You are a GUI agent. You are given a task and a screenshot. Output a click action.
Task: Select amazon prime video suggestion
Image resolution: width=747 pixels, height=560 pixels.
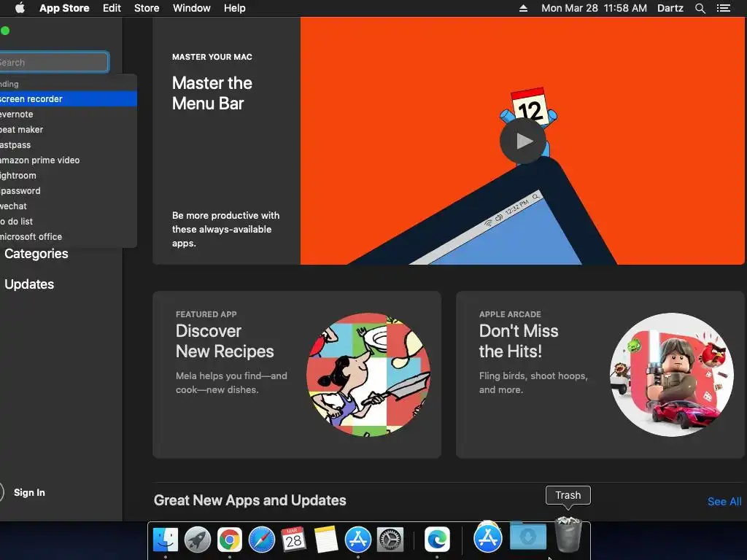68,160
